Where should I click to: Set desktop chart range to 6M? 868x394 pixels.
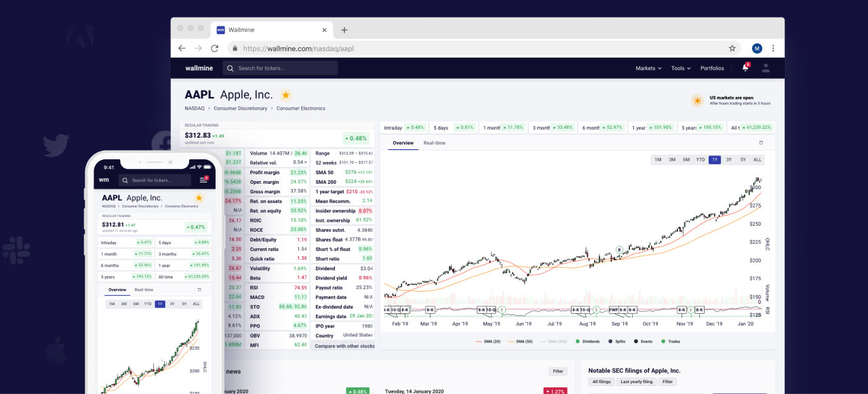tap(686, 159)
